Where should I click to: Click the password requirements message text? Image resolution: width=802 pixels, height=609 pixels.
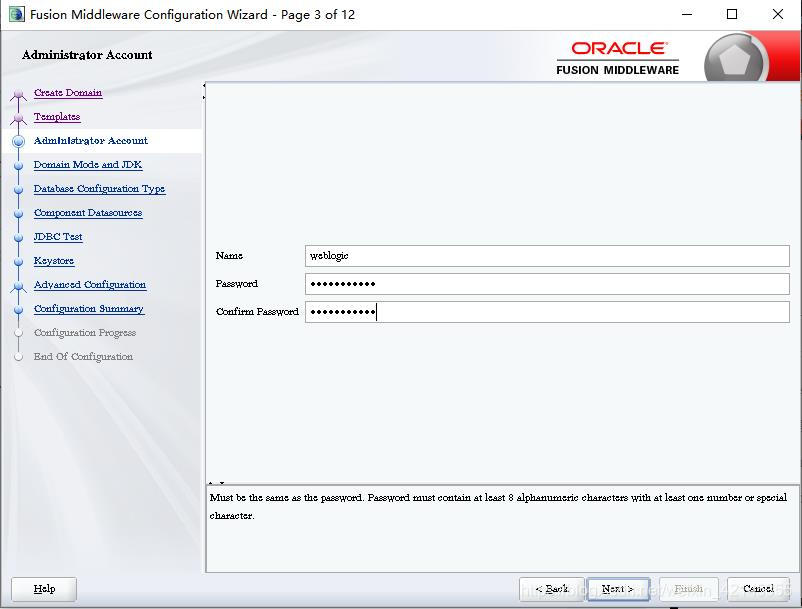498,506
